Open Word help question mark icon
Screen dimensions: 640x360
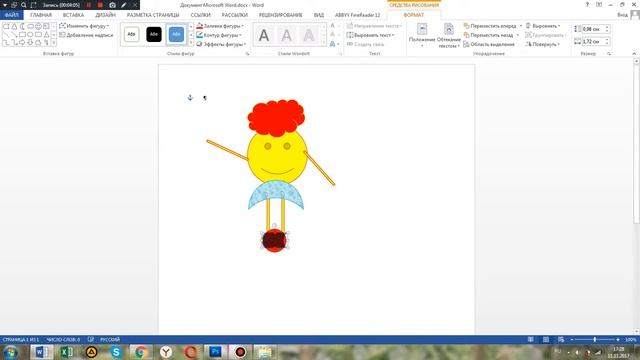pos(587,4)
